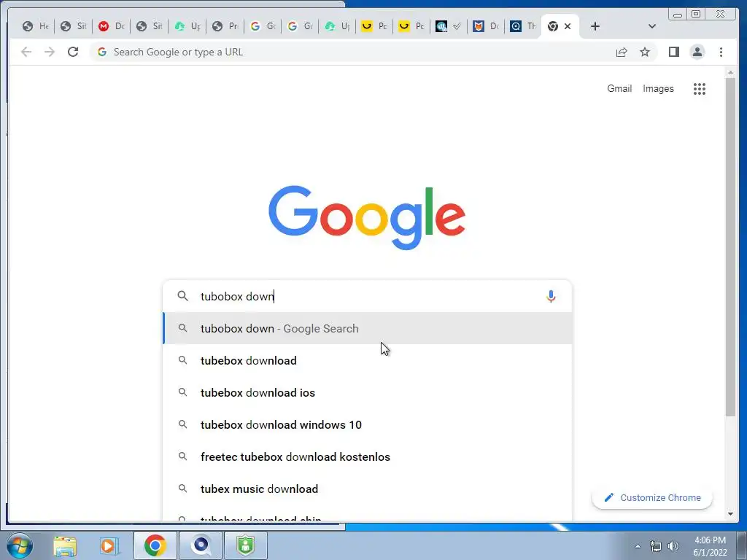747x560 pixels.
Task: Open Windows Media Player from taskbar
Action: coord(108,545)
